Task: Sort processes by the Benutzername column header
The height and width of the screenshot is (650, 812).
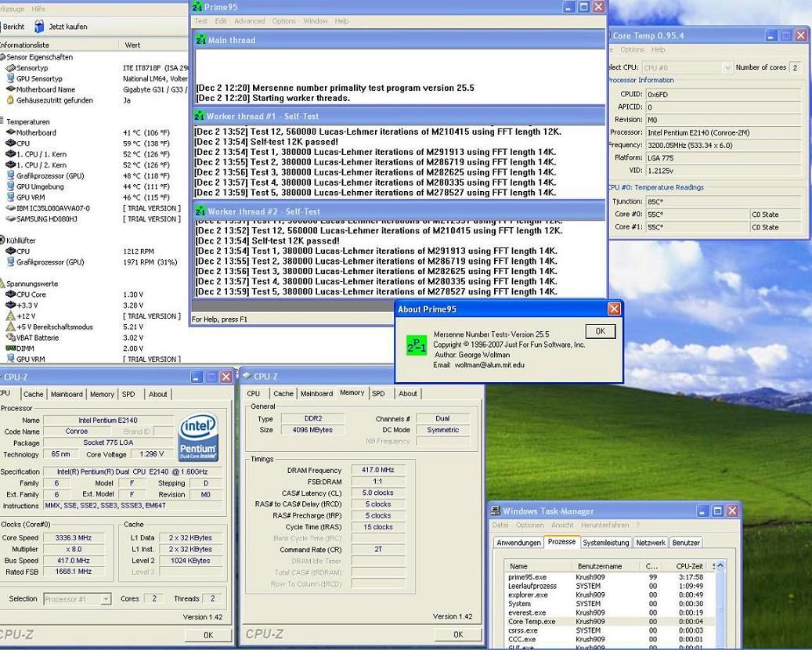Action: click(x=604, y=566)
